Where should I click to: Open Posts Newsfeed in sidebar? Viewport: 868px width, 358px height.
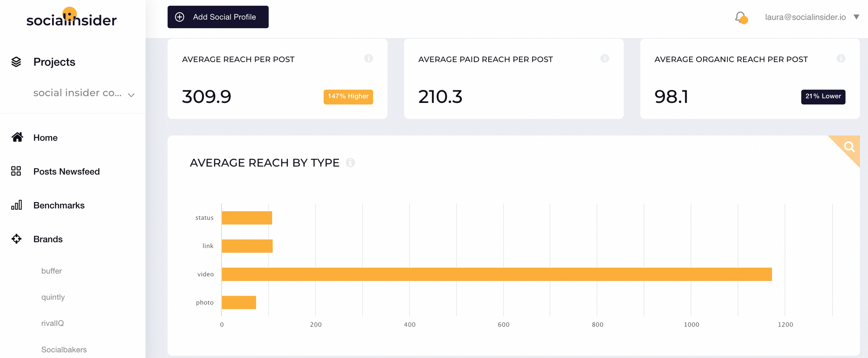click(66, 172)
